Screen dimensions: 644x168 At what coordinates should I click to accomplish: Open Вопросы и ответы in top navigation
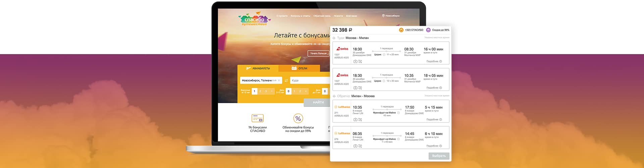click(x=300, y=16)
